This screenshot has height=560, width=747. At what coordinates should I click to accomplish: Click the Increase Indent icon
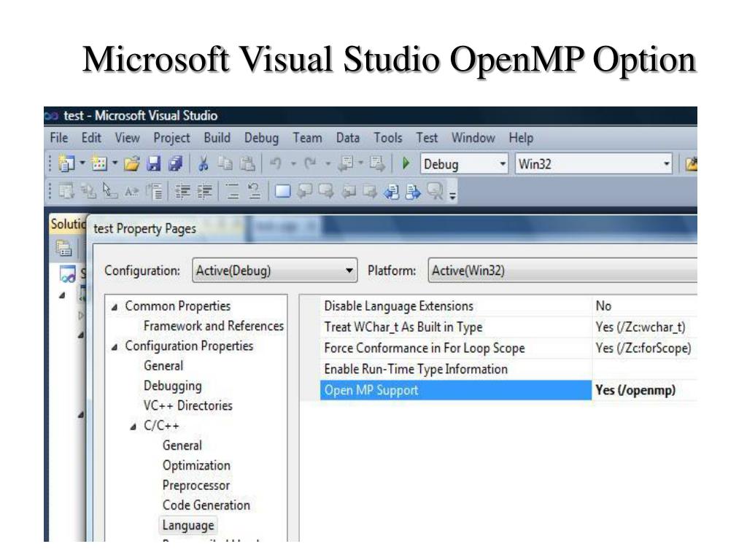(205, 192)
